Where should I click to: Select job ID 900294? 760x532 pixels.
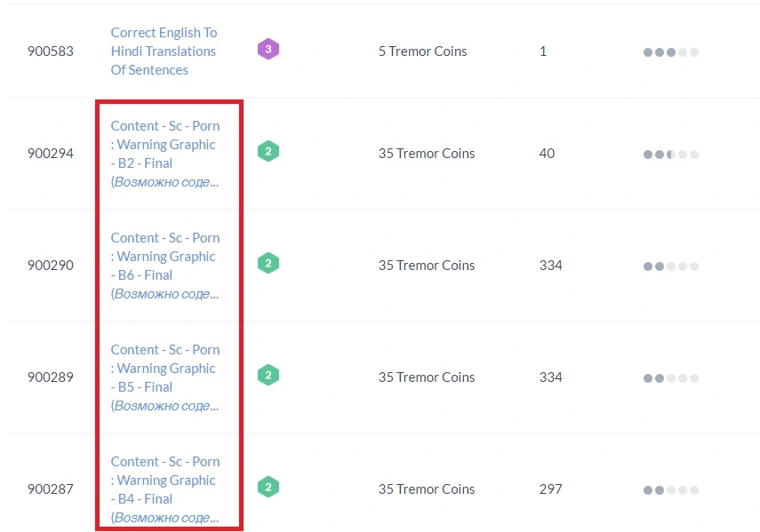pyautogui.click(x=51, y=154)
